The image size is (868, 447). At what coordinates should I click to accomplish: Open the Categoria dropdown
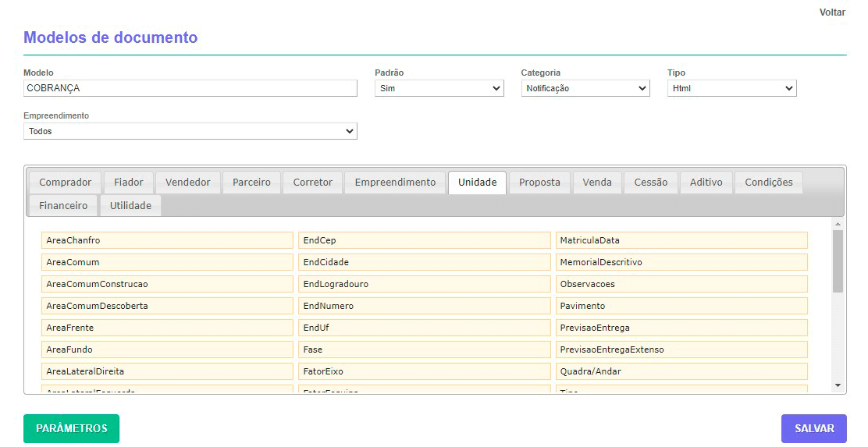click(x=585, y=88)
